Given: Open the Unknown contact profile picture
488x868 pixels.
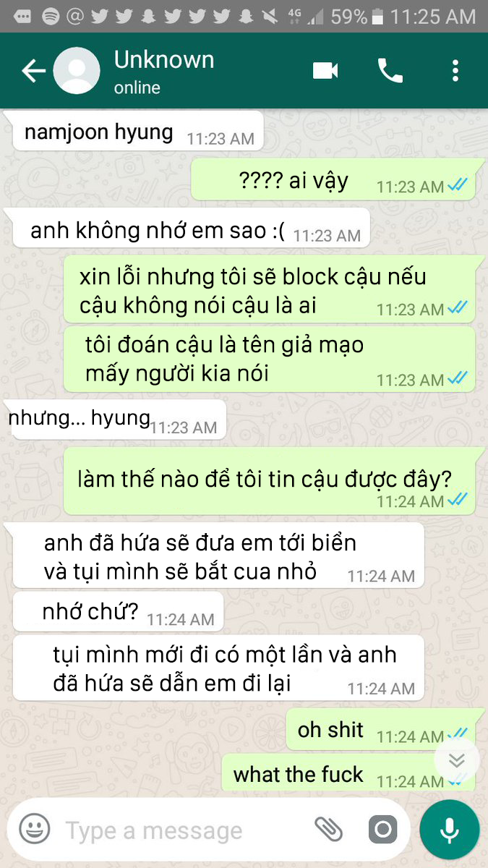Looking at the screenshot, I should click(x=77, y=70).
